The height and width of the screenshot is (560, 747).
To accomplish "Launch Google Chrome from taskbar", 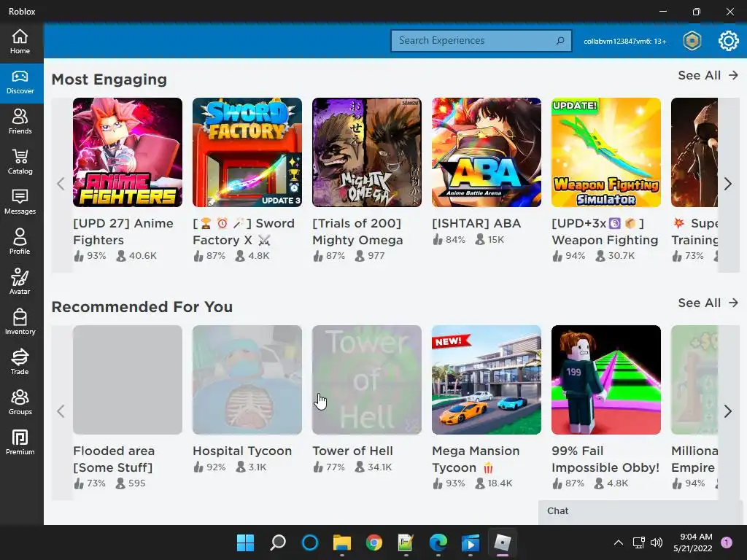I will pos(374,542).
